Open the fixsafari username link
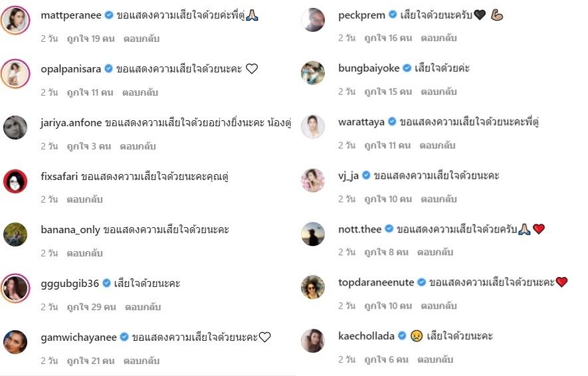Viewport: 588px width, 376px height. coord(59,176)
